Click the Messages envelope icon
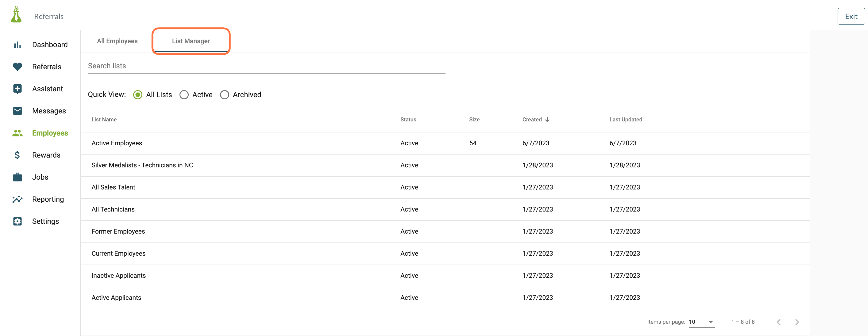 tap(17, 111)
